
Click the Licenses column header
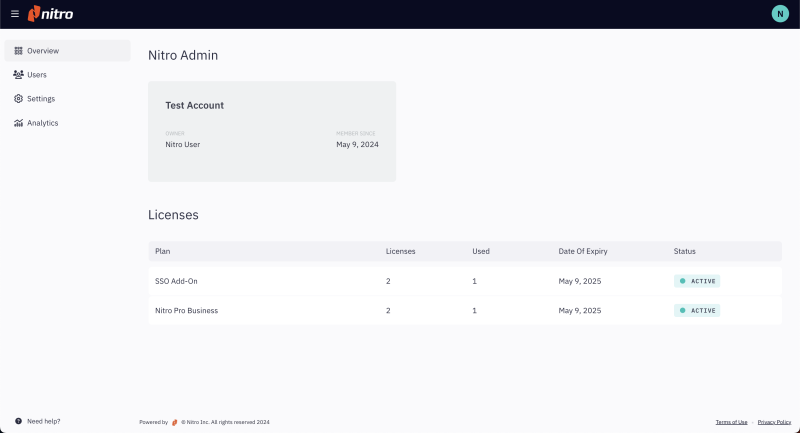401,251
